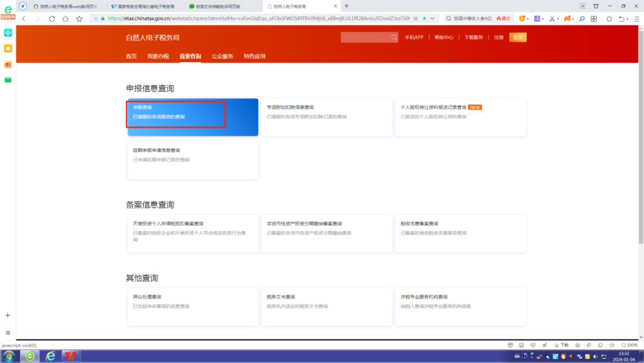Screen dimensions: 644x363
Task: Bookmark the page with the star icon
Action: coord(79,19)
